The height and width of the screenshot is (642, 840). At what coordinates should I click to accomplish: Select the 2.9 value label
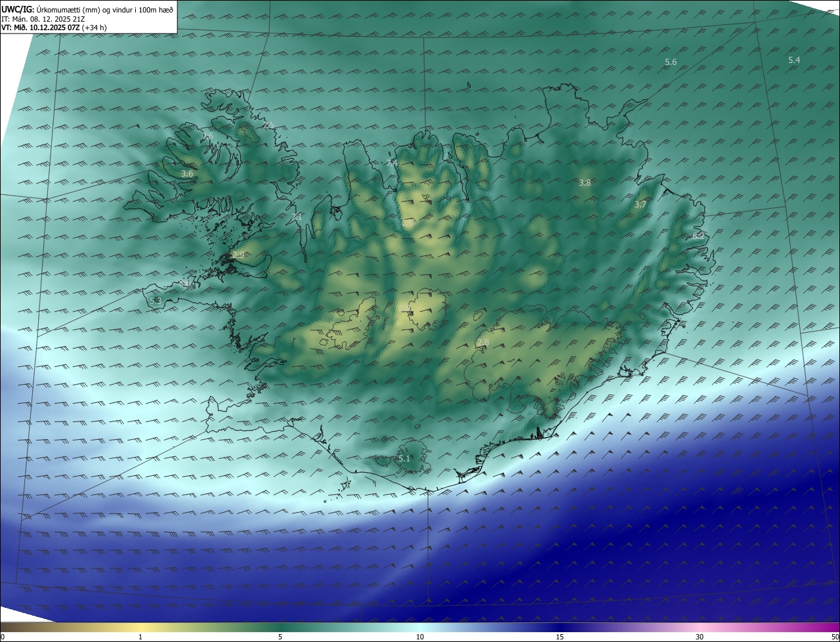238,255
